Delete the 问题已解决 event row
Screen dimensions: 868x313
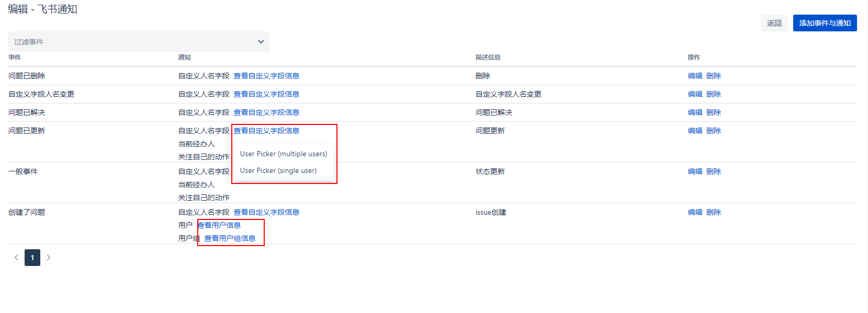click(x=713, y=112)
